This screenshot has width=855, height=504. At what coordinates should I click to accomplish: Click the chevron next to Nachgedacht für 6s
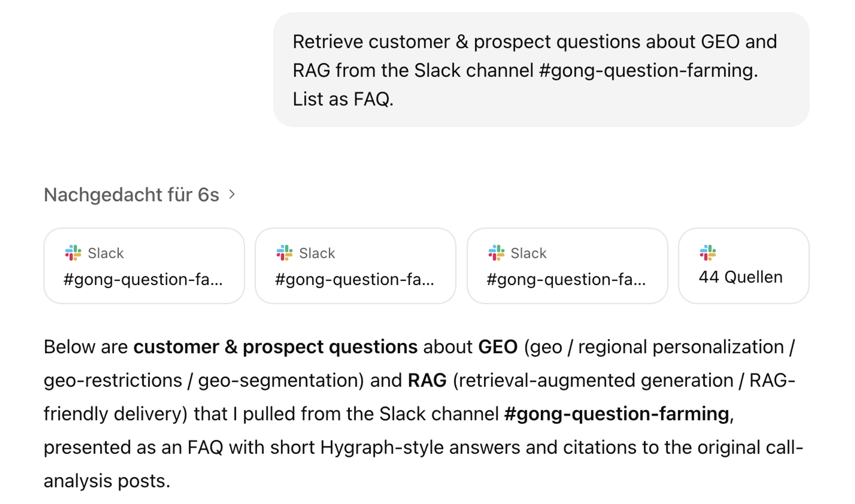coord(233,194)
